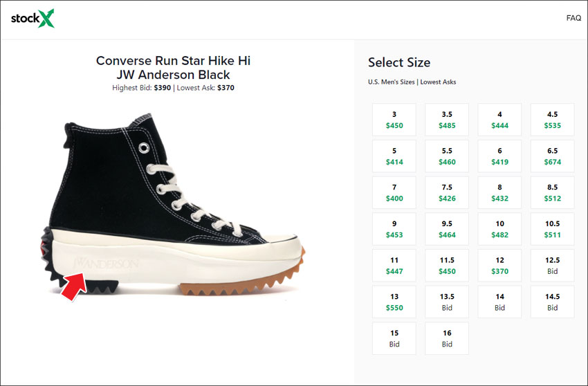Choose size 13 at $550
The width and height of the screenshot is (588, 386).
click(x=394, y=302)
